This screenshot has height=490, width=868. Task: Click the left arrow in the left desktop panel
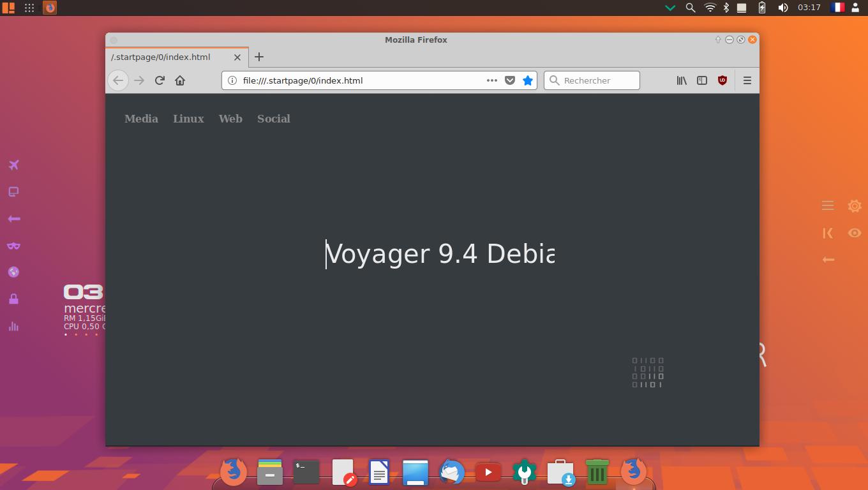point(13,219)
